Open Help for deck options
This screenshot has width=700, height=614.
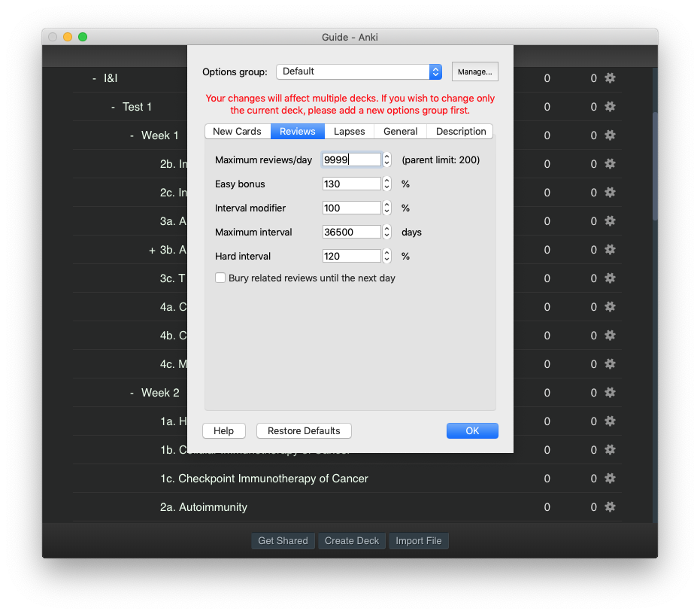point(223,431)
